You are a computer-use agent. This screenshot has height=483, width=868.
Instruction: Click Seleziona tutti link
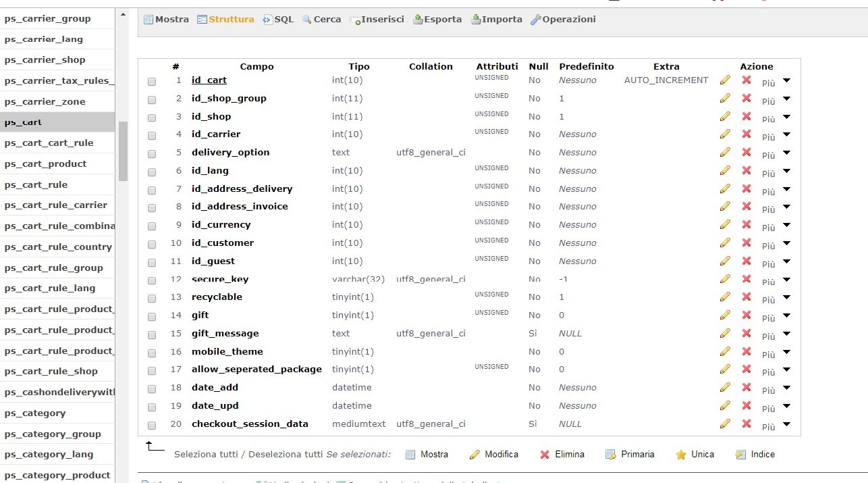pyautogui.click(x=206, y=455)
